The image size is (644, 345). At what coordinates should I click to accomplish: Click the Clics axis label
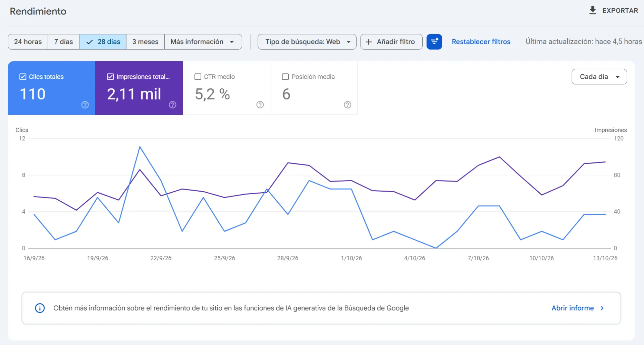tap(22, 130)
